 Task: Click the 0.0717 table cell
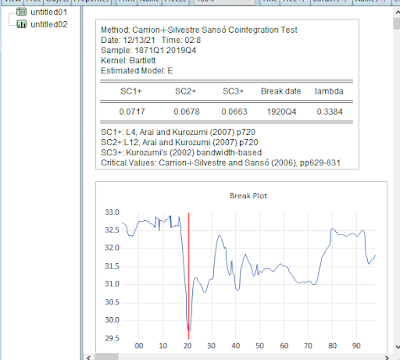pos(132,112)
